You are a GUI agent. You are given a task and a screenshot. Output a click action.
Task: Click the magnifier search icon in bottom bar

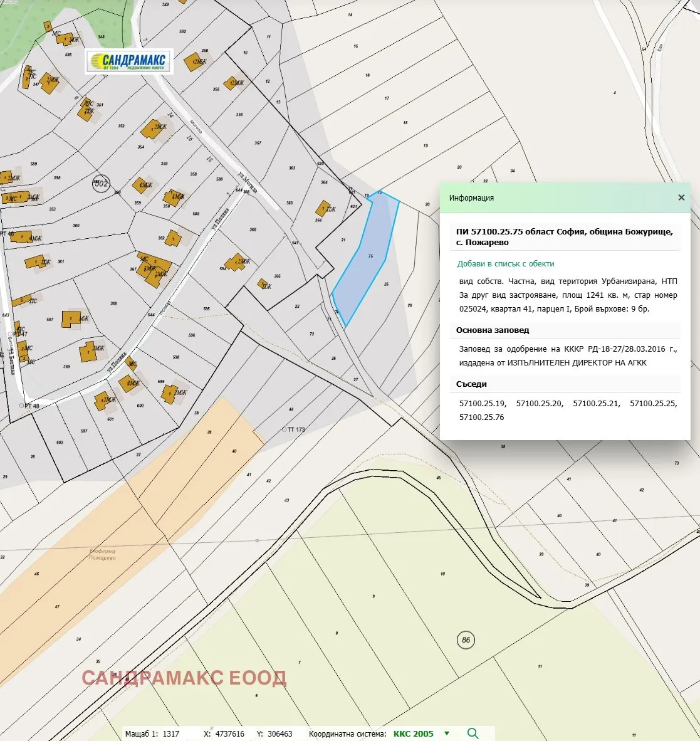[x=473, y=733]
